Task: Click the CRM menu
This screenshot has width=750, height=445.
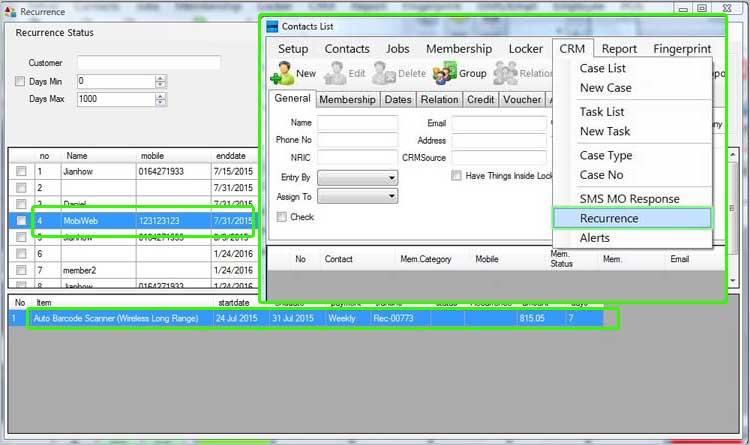Action: (x=572, y=49)
